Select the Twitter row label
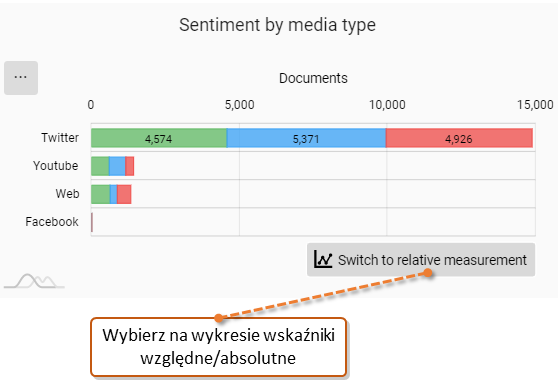The height and width of the screenshot is (383, 560). click(x=60, y=138)
